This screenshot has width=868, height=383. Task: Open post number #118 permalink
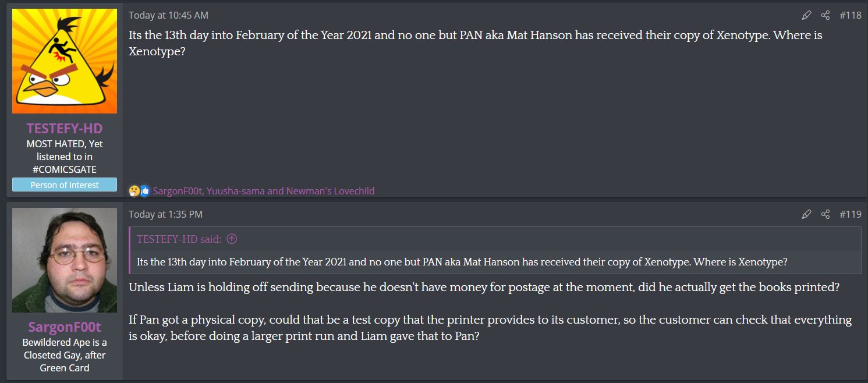point(851,16)
